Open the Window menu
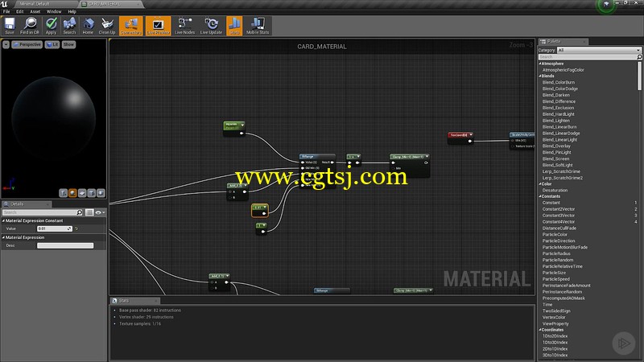Screen dimensions: 644x362 click(x=54, y=11)
